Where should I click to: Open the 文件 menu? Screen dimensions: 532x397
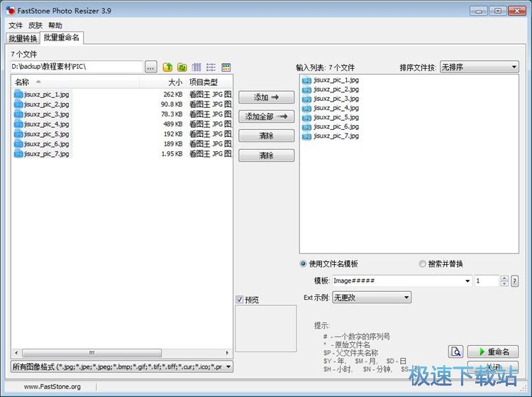[16, 26]
